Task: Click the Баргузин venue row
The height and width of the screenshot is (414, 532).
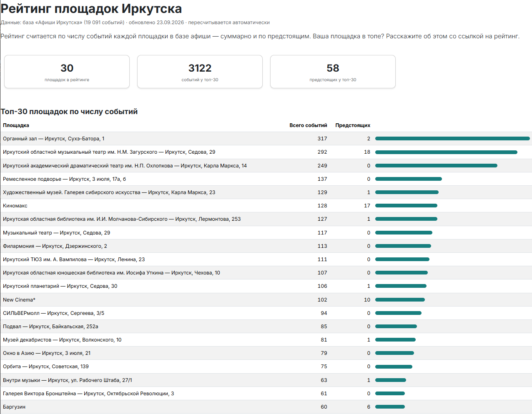Action: click(x=266, y=407)
